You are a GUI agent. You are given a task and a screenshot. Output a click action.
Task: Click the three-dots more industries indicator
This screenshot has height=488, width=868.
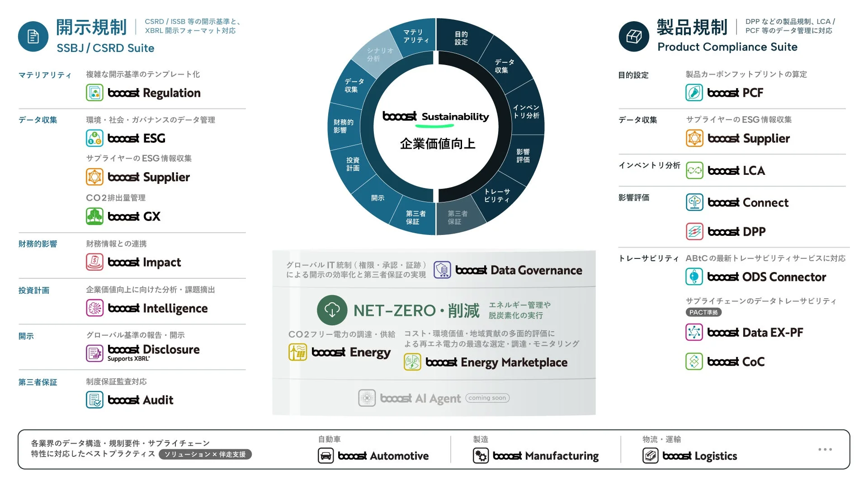coord(825,449)
